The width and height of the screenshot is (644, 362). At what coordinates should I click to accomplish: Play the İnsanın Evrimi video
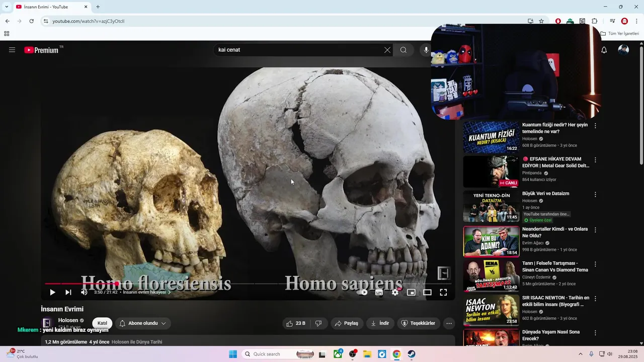click(52, 292)
